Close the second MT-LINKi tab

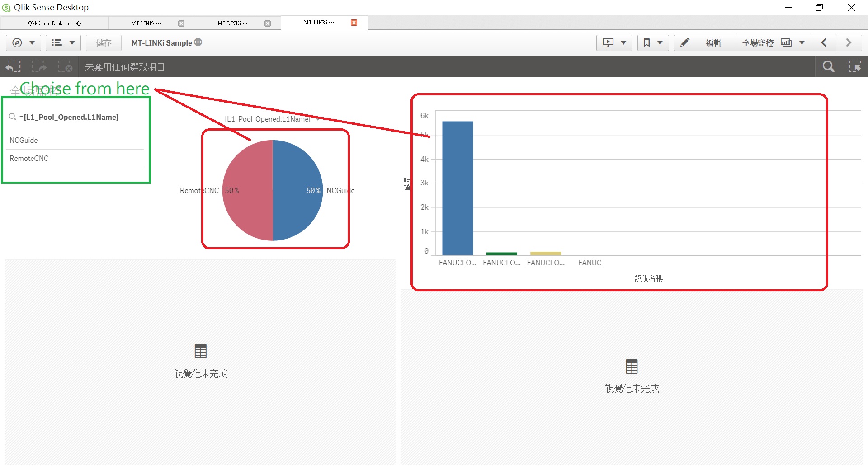[x=268, y=23]
